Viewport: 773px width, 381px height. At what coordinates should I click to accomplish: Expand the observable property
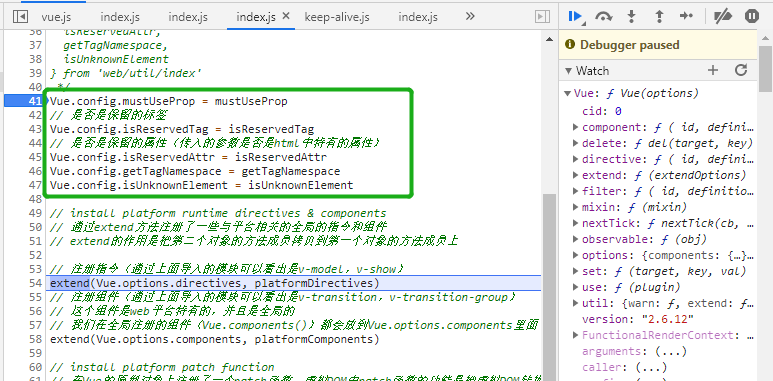[x=575, y=239]
